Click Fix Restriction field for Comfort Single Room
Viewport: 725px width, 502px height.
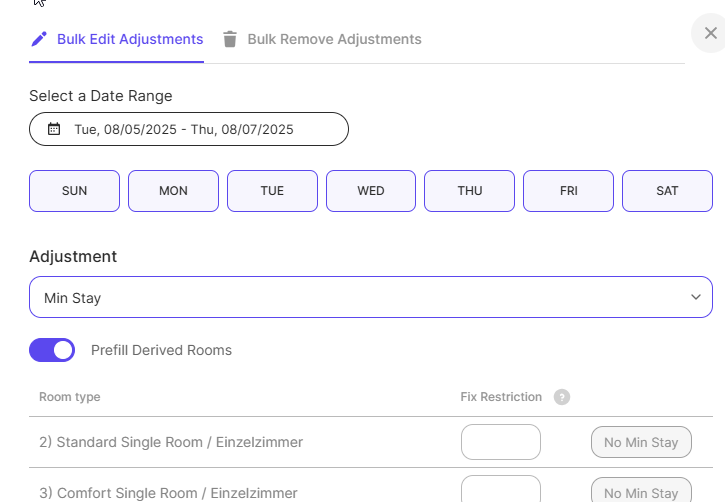pos(500,489)
